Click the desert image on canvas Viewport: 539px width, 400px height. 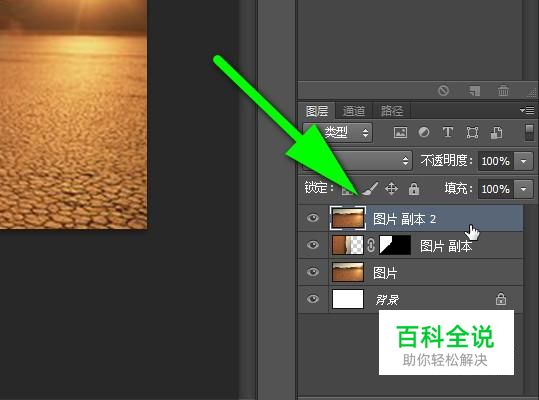click(74, 114)
